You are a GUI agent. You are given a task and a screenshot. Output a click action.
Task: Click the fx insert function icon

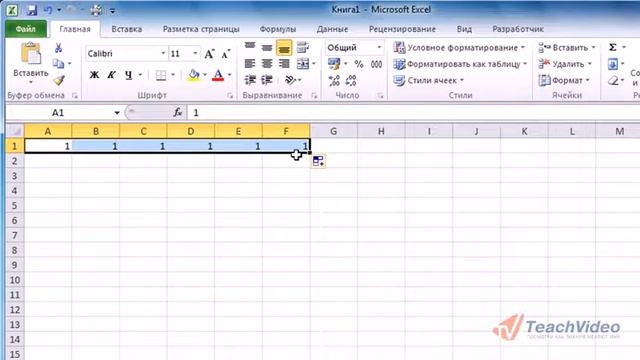[x=178, y=112]
